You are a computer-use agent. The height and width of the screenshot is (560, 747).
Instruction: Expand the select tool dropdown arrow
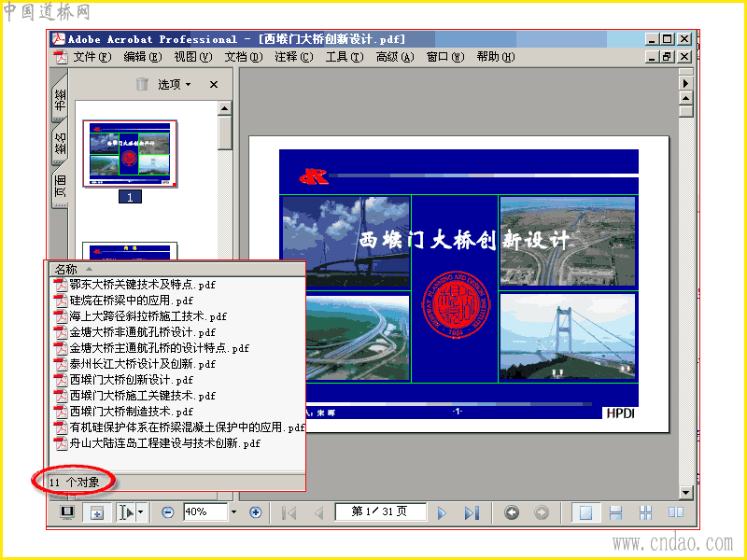pos(141,512)
